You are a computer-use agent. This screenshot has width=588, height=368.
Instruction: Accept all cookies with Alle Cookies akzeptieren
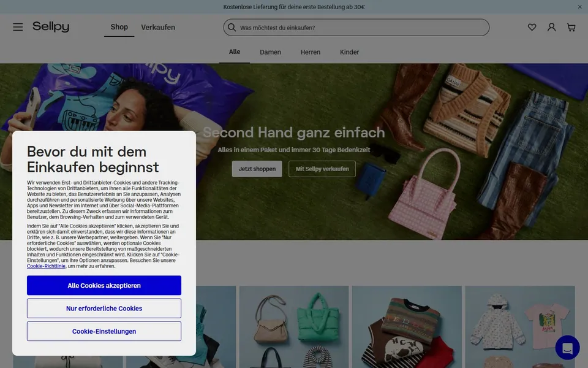[104, 285]
